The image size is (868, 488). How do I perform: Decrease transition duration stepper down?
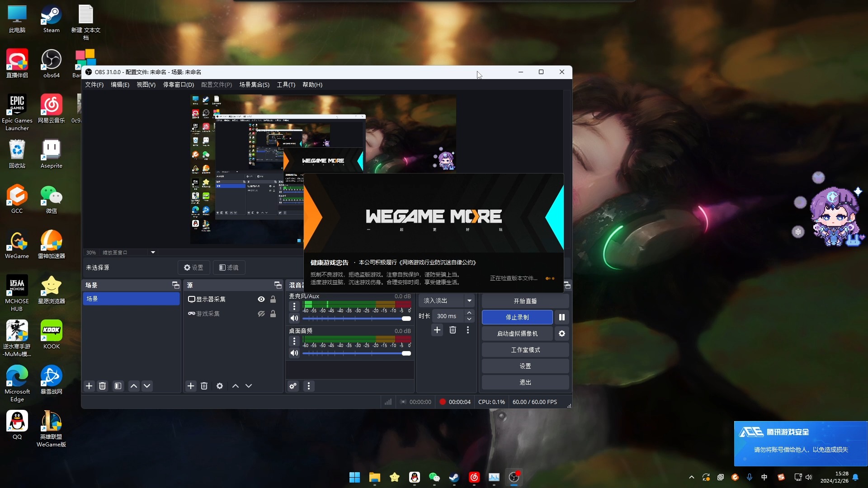[x=469, y=319]
